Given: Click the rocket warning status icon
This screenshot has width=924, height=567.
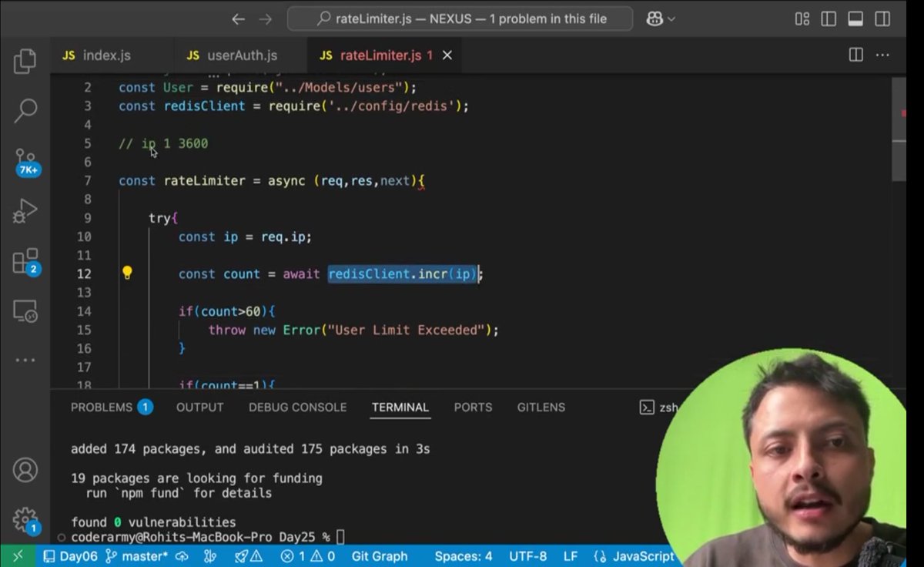Looking at the screenshot, I should point(247,556).
